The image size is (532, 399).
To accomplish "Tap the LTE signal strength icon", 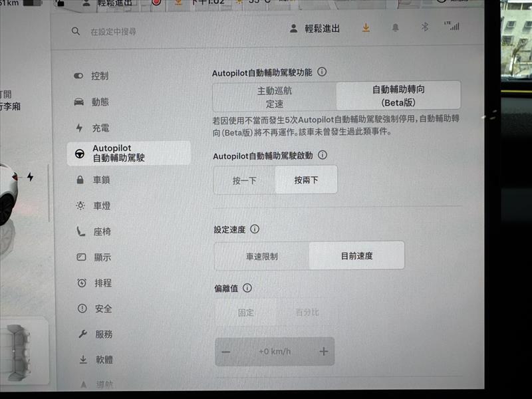I will click(x=452, y=27).
